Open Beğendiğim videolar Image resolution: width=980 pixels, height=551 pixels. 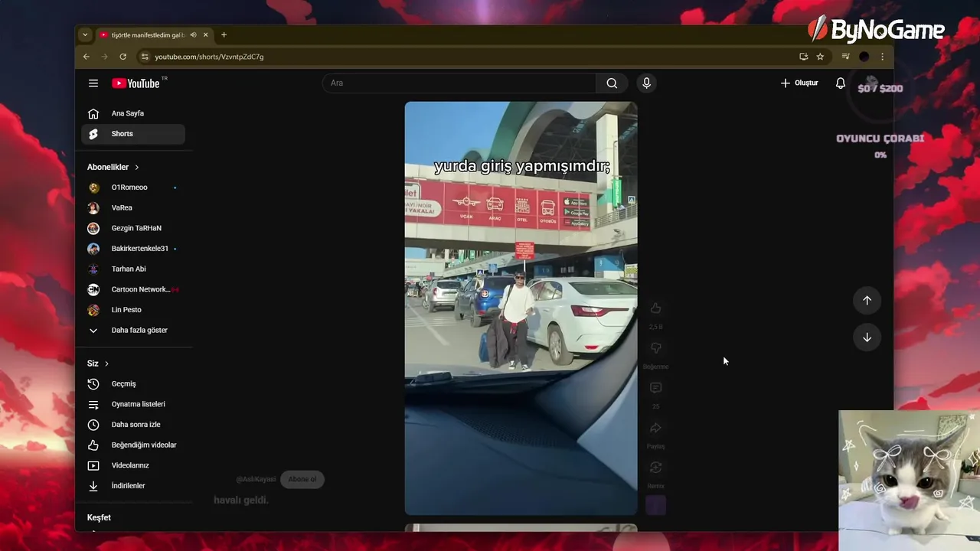(x=133, y=445)
